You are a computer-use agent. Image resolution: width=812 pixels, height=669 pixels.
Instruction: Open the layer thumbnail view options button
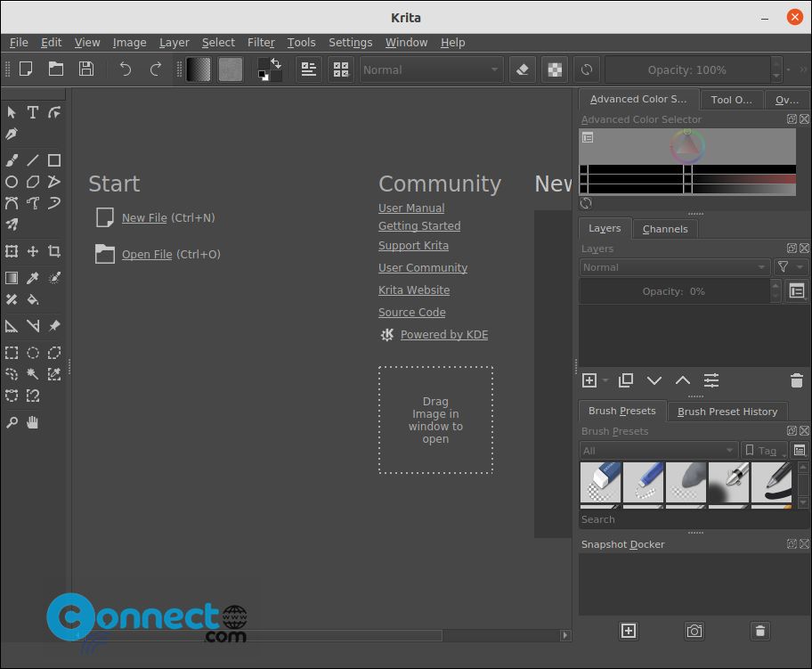797,291
